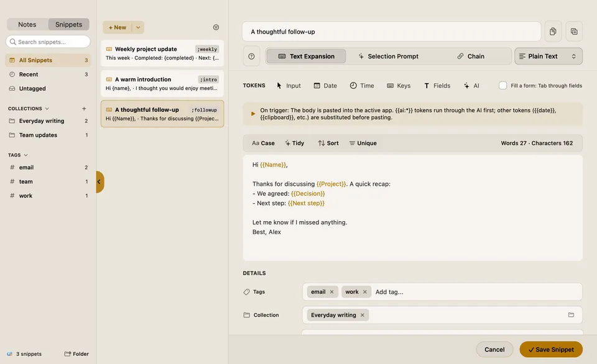This screenshot has width=597, height=364.
Task: Open A warm introduction snippet
Action: coord(162,83)
